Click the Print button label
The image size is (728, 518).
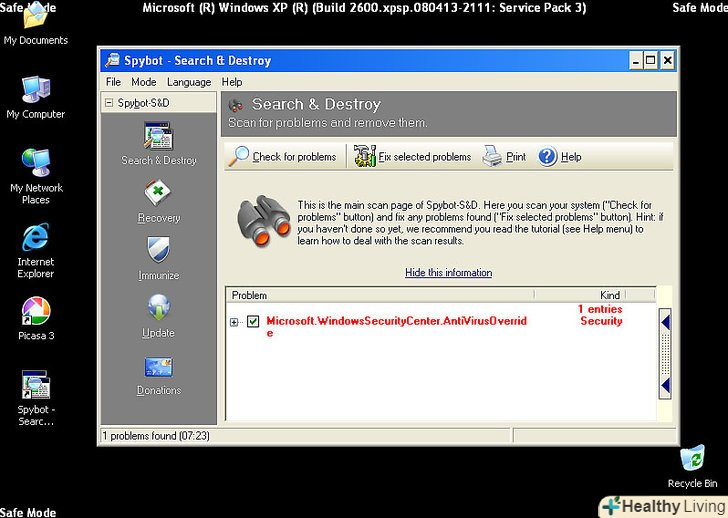click(516, 157)
